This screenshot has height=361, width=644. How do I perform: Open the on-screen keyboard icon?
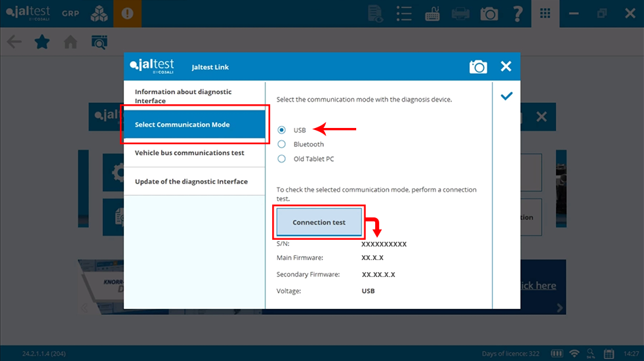(x=432, y=14)
